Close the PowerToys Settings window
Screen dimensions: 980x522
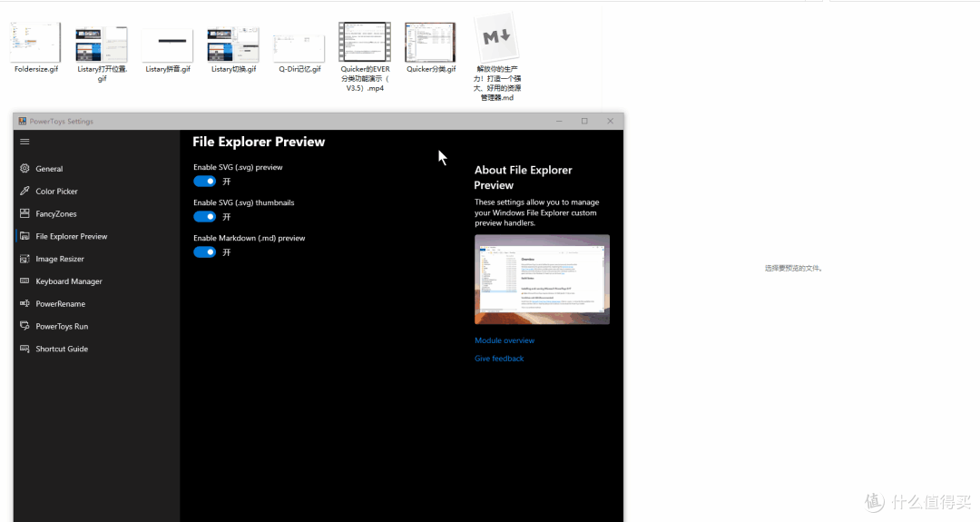click(x=610, y=121)
